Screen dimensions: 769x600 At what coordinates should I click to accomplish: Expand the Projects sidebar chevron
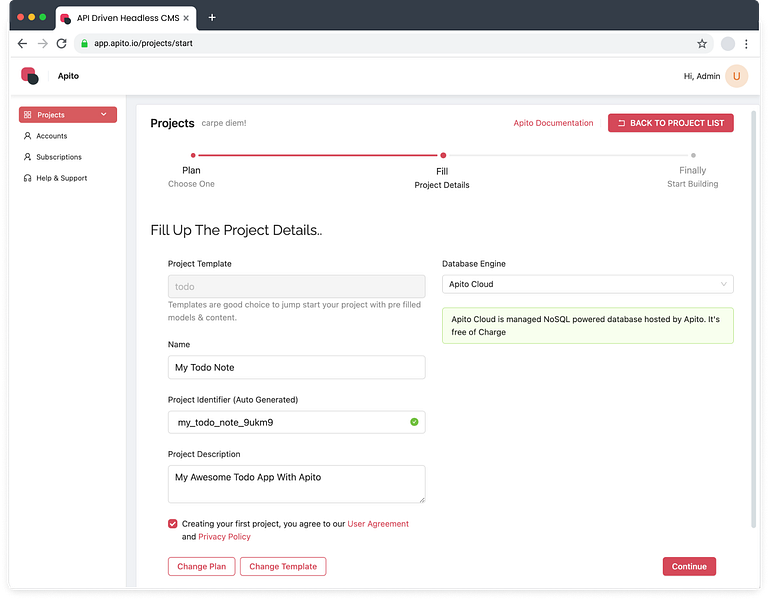coord(103,114)
